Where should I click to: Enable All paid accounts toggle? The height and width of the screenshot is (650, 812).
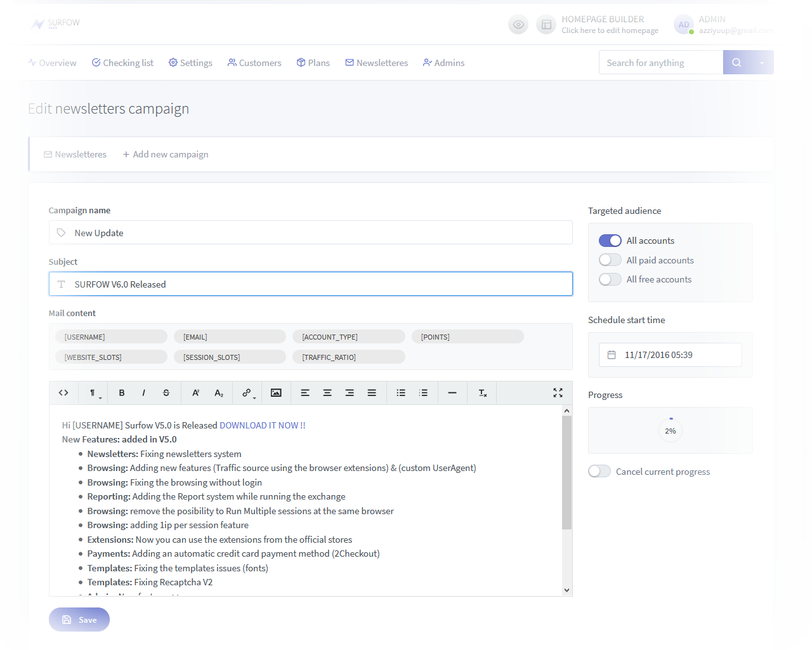coord(610,260)
